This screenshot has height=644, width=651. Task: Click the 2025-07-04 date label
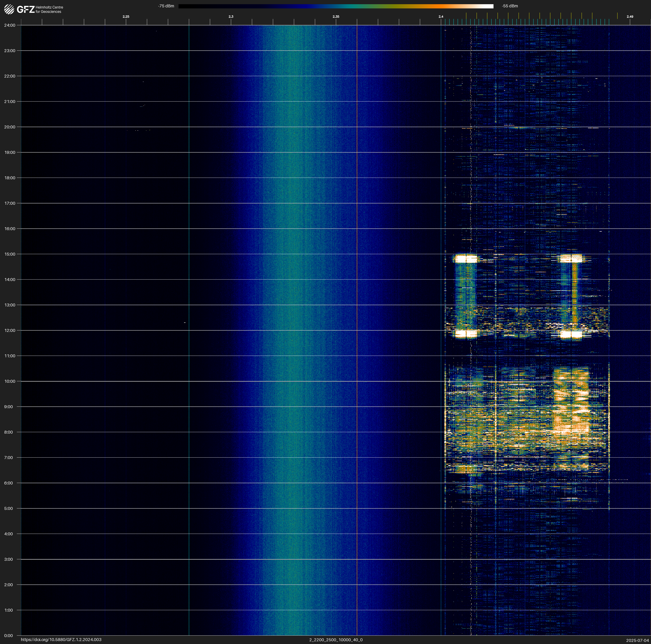638,640
